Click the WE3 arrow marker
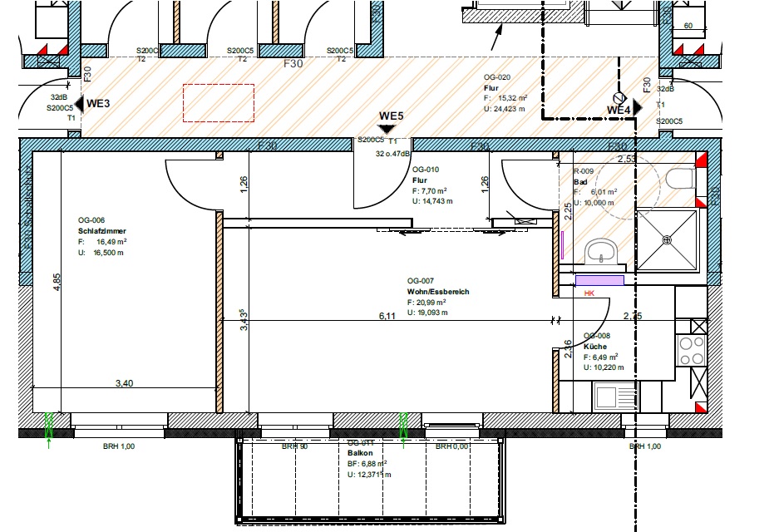This screenshot has width=774, height=532. click(x=79, y=104)
